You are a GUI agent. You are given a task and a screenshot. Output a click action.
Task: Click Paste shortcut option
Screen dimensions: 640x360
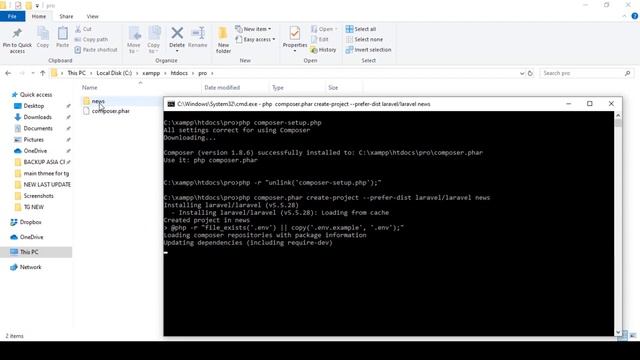click(x=96, y=50)
